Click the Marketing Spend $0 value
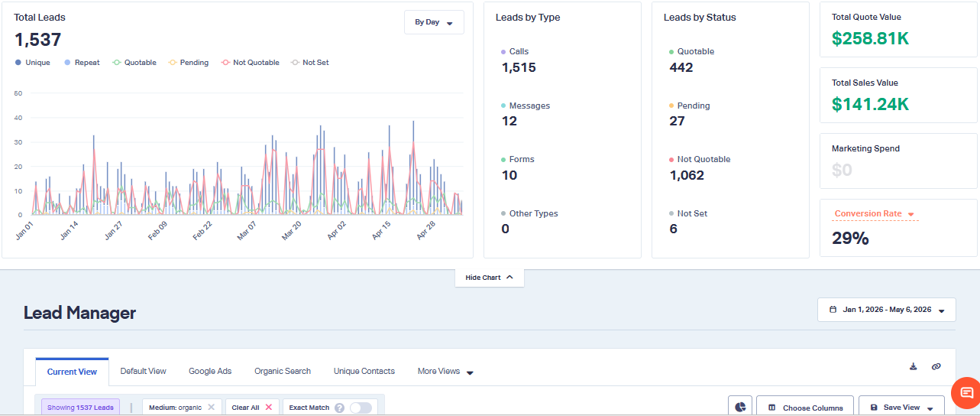This screenshot has width=980, height=416. click(842, 170)
